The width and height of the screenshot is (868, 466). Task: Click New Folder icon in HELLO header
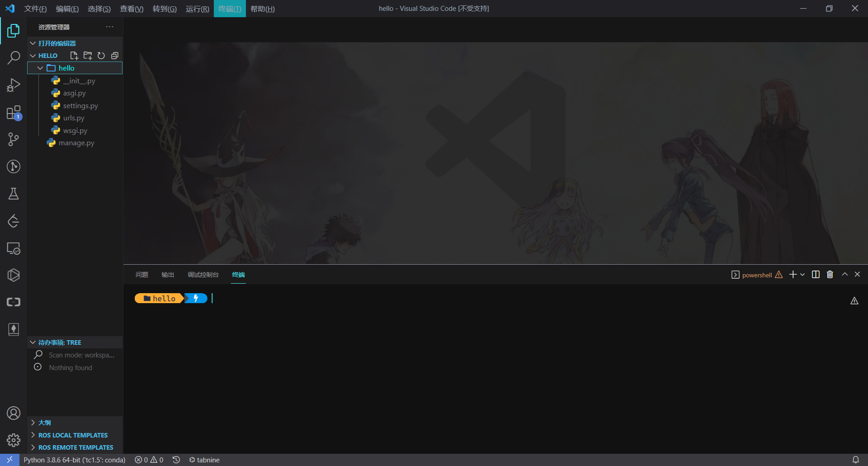point(88,56)
